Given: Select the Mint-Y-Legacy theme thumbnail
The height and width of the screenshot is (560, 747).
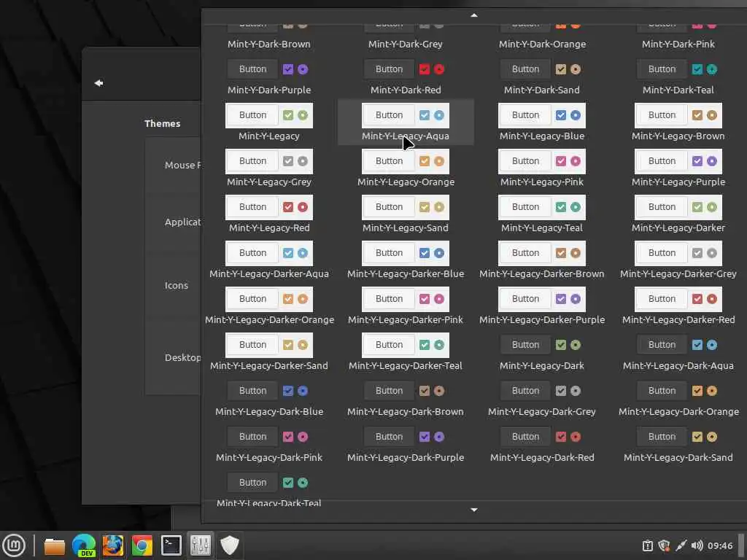Looking at the screenshot, I should 269,115.
